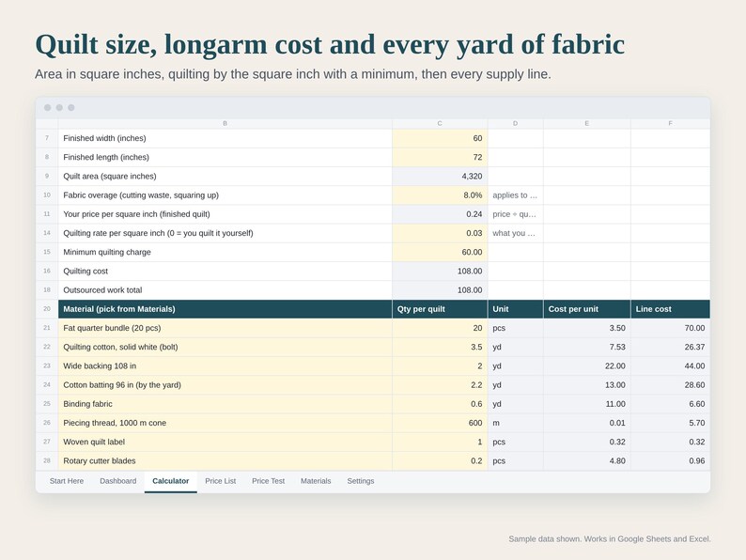Image resolution: width=746 pixels, height=560 pixels.
Task: Select column B header
Action: pos(225,124)
